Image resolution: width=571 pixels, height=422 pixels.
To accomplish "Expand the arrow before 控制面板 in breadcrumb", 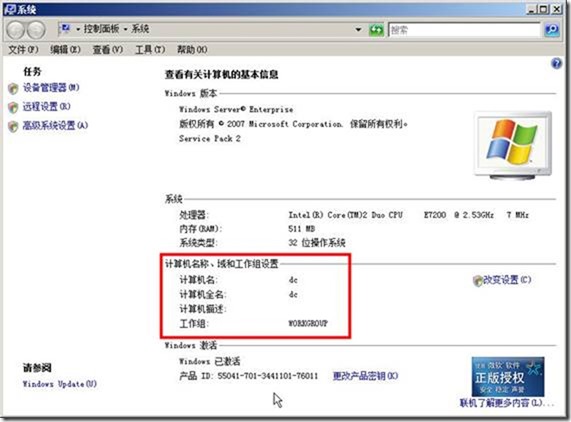I will pyautogui.click(x=78, y=29).
